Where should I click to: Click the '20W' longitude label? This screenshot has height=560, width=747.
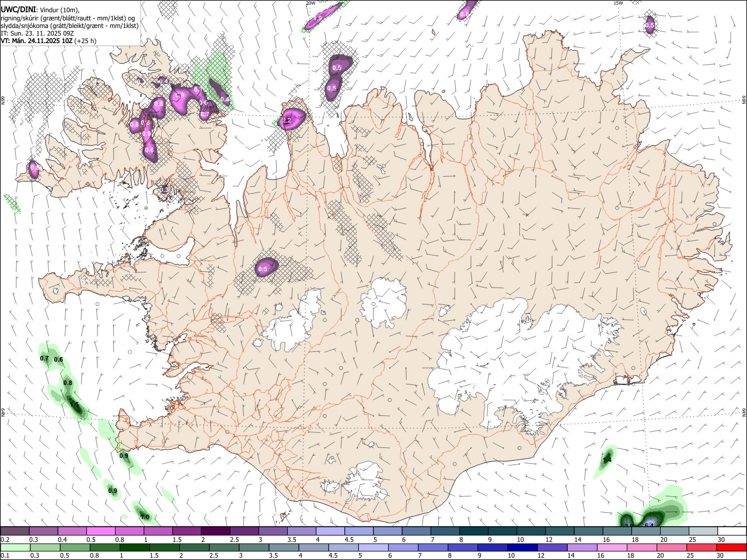tap(310, 3)
